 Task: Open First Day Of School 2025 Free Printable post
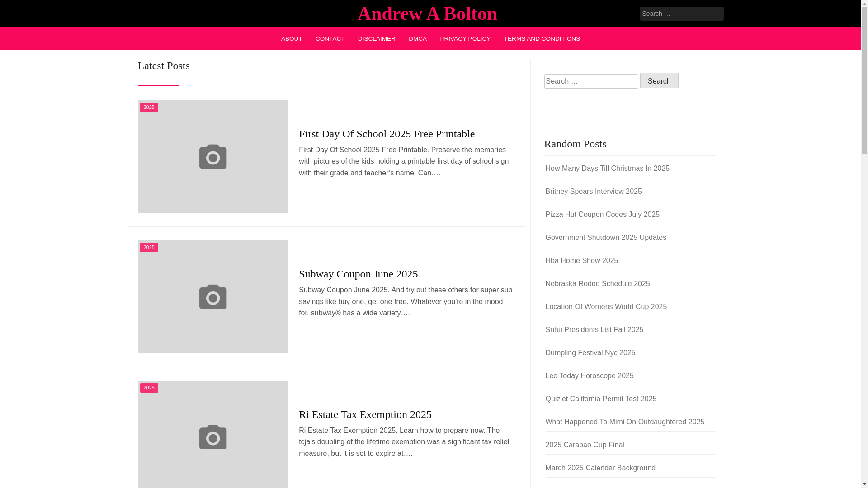tap(387, 134)
